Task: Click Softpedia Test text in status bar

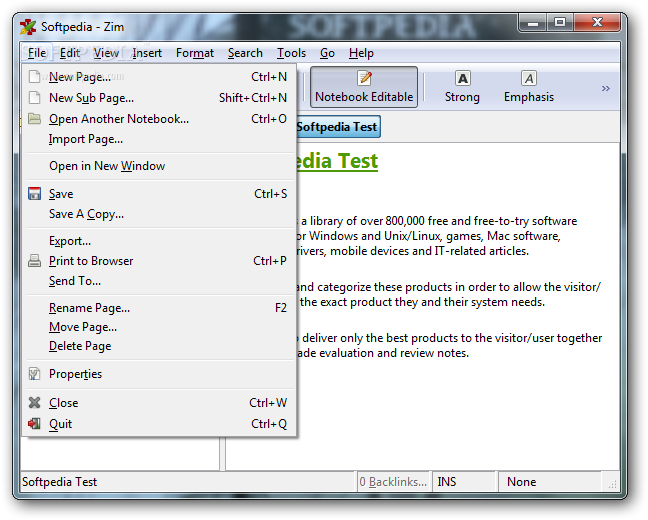Action: coord(60,482)
